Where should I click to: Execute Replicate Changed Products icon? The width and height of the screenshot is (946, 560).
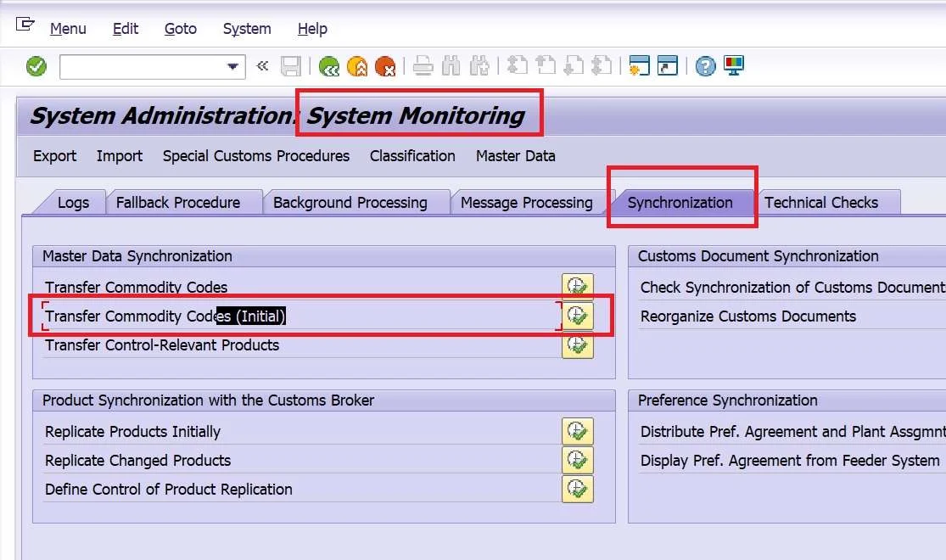pyautogui.click(x=578, y=460)
